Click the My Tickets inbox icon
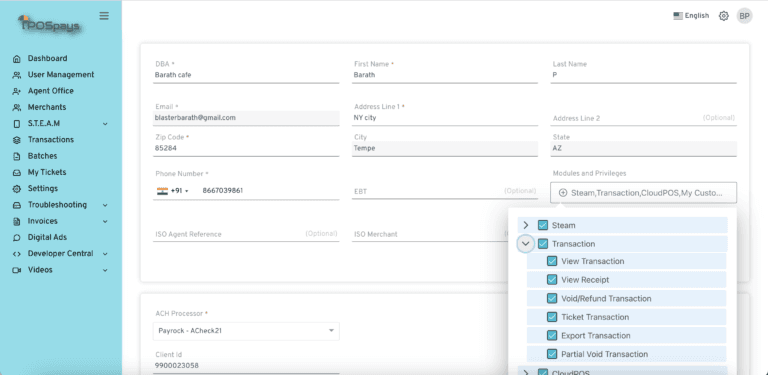Image resolution: width=768 pixels, height=375 pixels. (x=17, y=172)
